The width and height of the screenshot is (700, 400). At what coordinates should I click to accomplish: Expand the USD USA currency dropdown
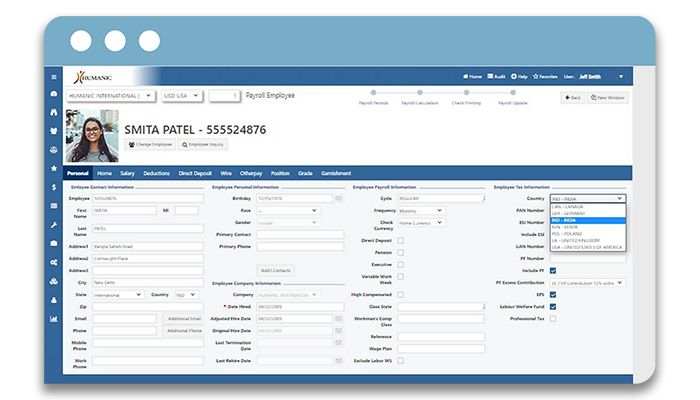(181, 96)
